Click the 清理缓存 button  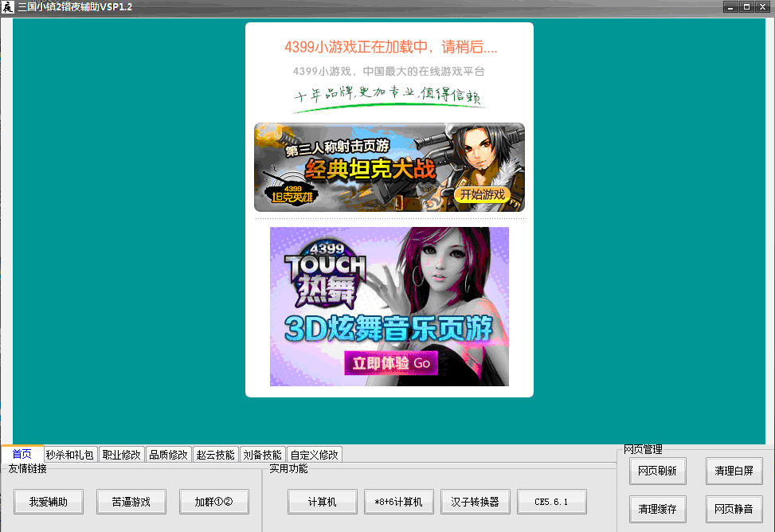click(657, 509)
